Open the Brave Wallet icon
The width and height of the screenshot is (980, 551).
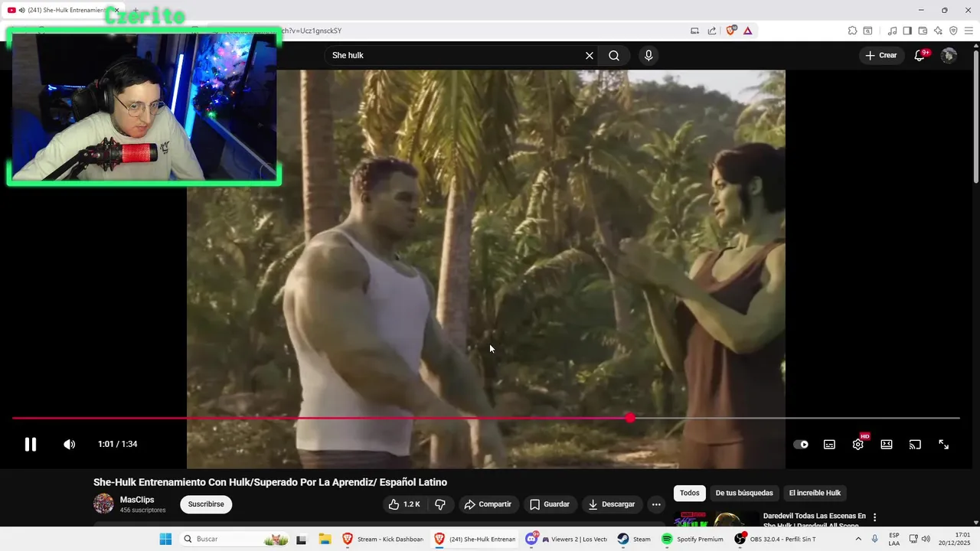tap(923, 31)
